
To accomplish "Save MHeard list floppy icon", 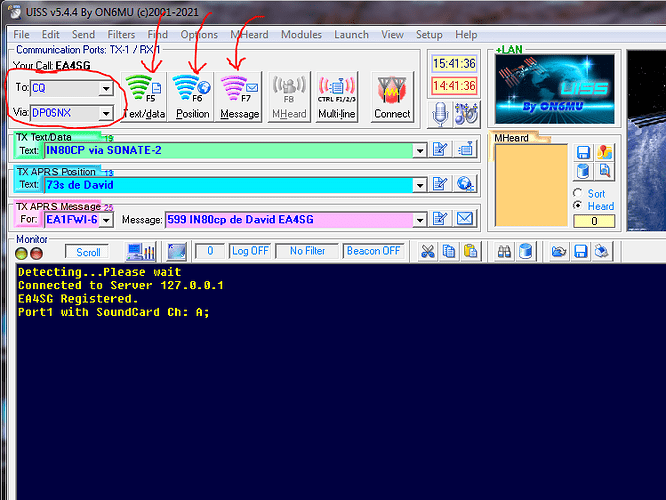I will 583,153.
